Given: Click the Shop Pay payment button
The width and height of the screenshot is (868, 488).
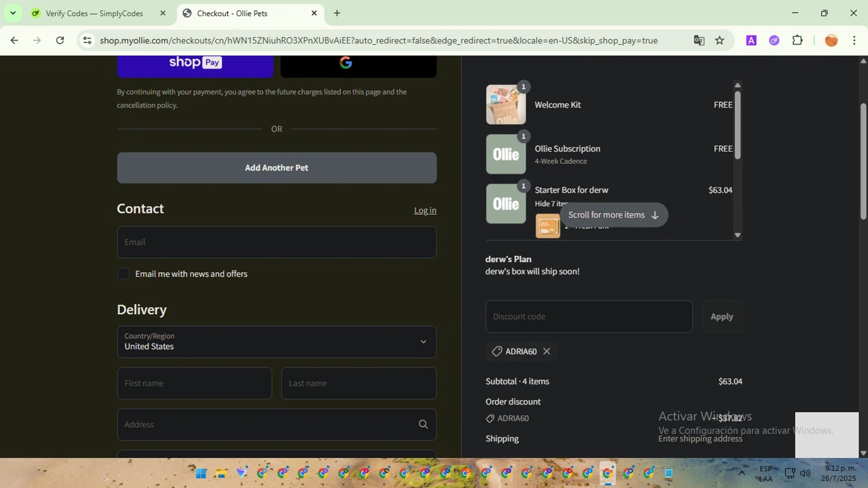Looking at the screenshot, I should coord(195,65).
